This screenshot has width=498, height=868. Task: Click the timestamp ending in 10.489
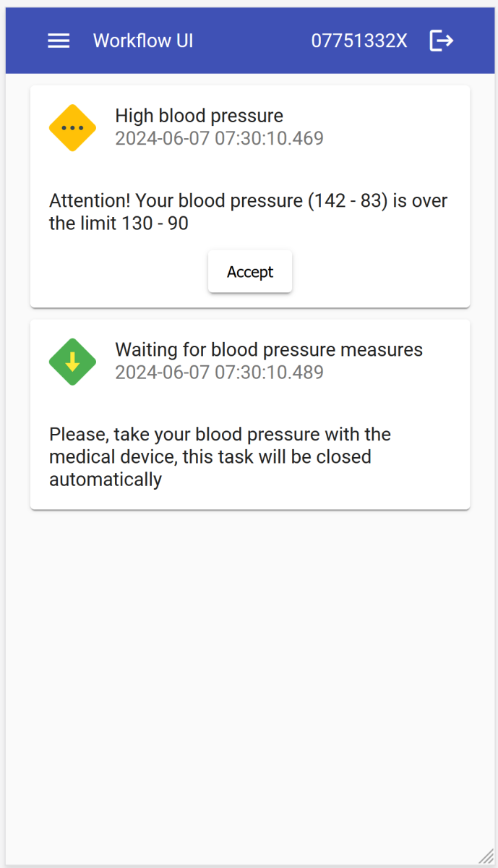coord(219,373)
